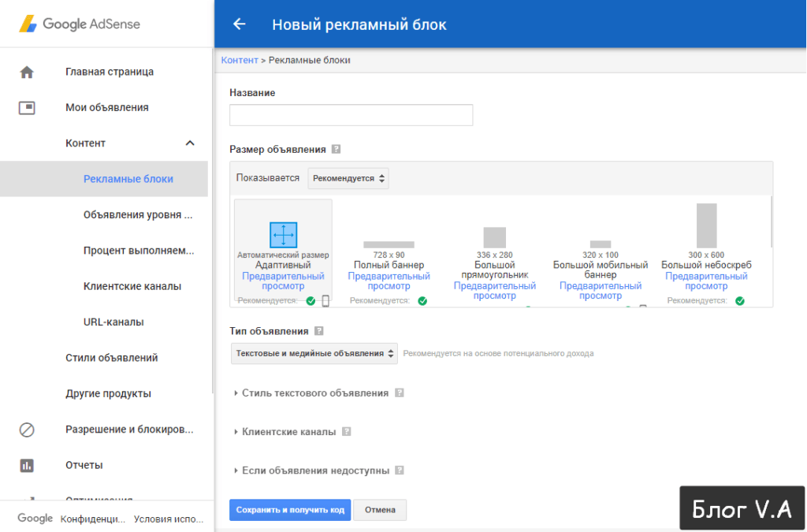
Task: Click the green checkmark under Большой небоскреб
Action: pyautogui.click(x=739, y=301)
